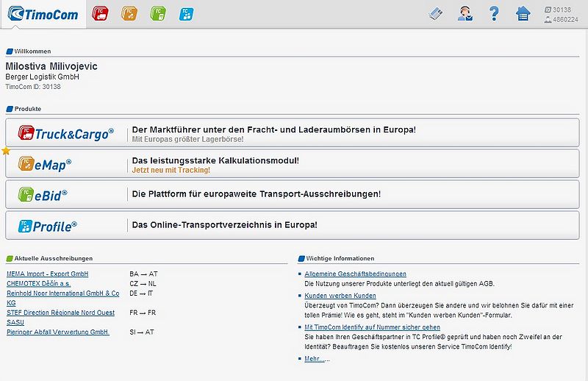
Task: Click the 'TimoCom ID: 30138' line
Action: (33, 87)
